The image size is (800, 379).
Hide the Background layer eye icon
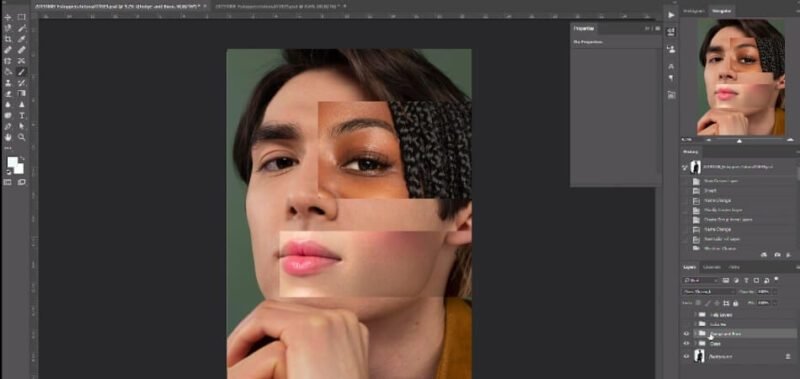click(686, 356)
